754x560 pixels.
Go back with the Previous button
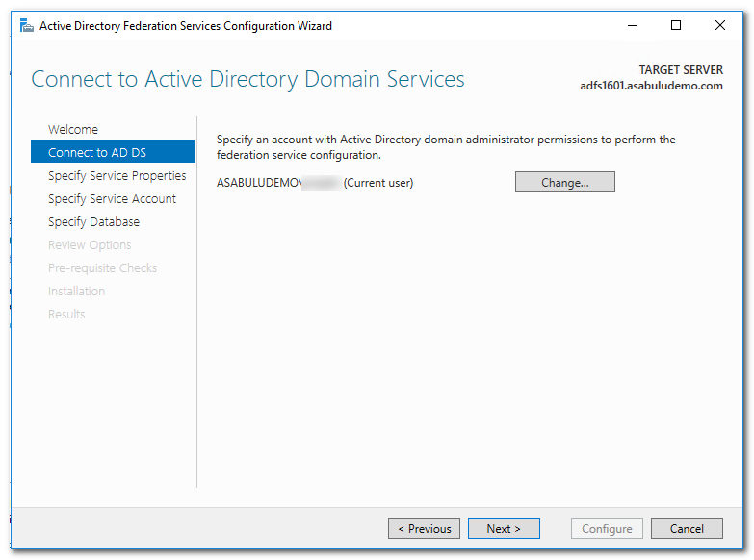click(x=424, y=528)
